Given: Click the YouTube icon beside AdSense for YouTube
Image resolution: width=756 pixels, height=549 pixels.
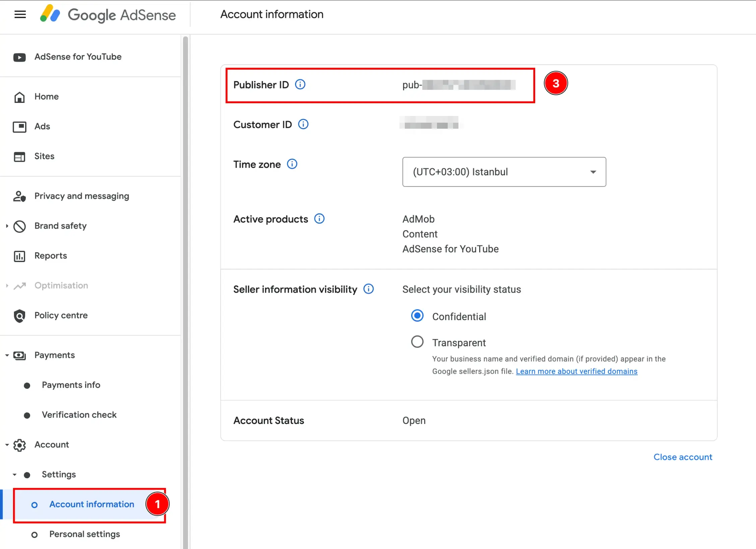Looking at the screenshot, I should pos(19,57).
